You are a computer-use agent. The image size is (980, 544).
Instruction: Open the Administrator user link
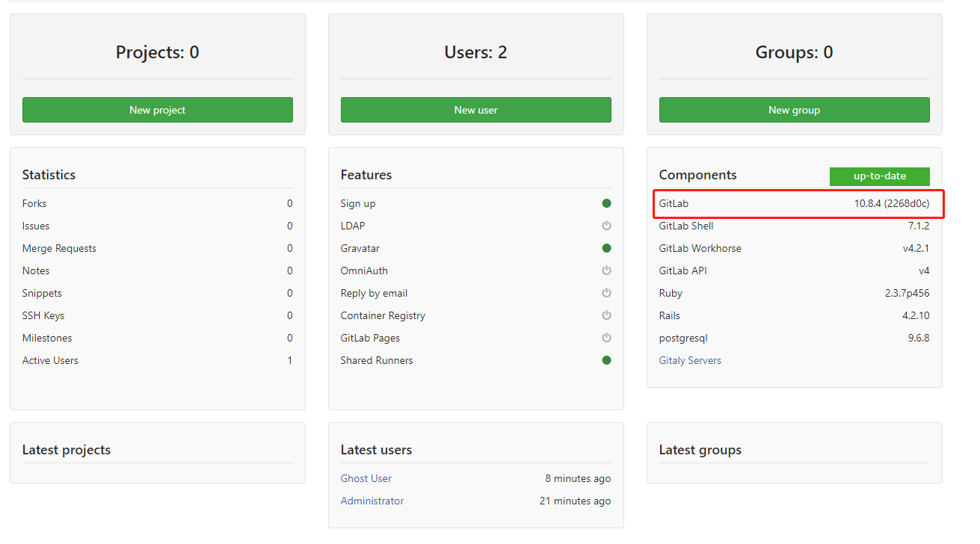pyautogui.click(x=372, y=501)
